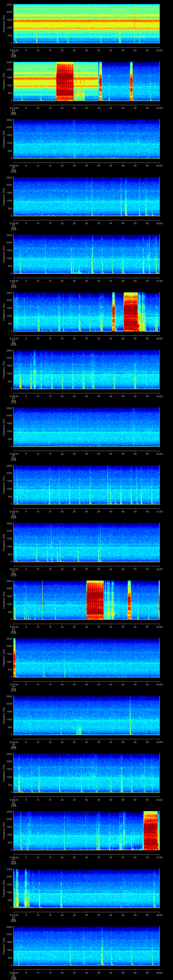Click the '55' tick under the 5:37:00 panel
This screenshot has width=173, height=980.
(x=147, y=915)
